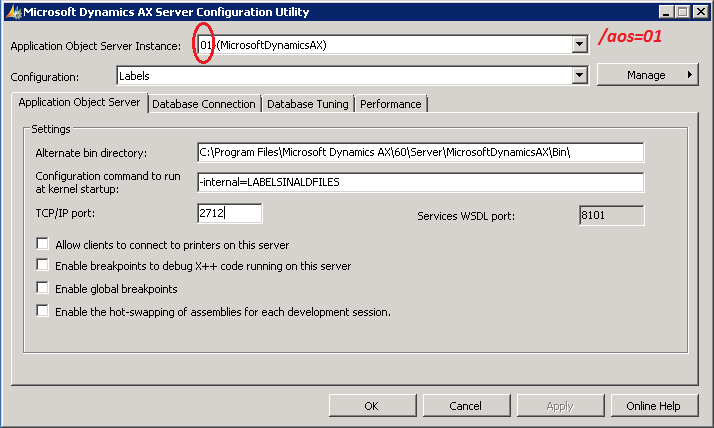
Task: Open the Application Object Server Instance dropdown arrow
Action: [x=579, y=45]
